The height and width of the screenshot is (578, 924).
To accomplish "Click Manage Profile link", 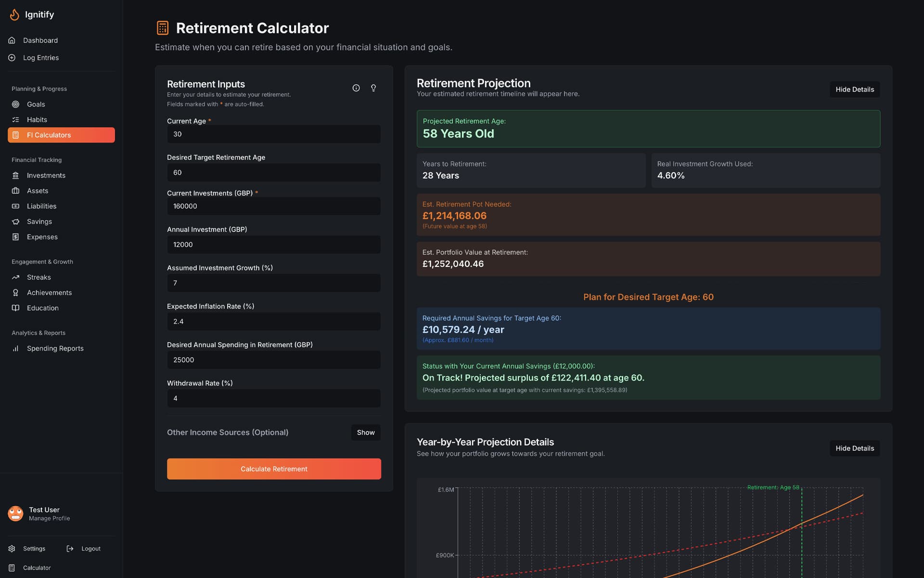I will point(49,518).
